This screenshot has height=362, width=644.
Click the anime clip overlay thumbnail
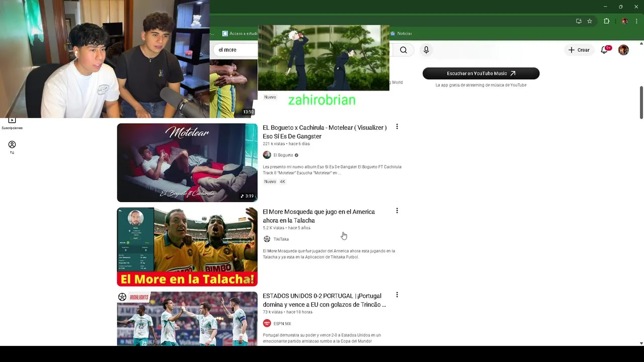[324, 58]
